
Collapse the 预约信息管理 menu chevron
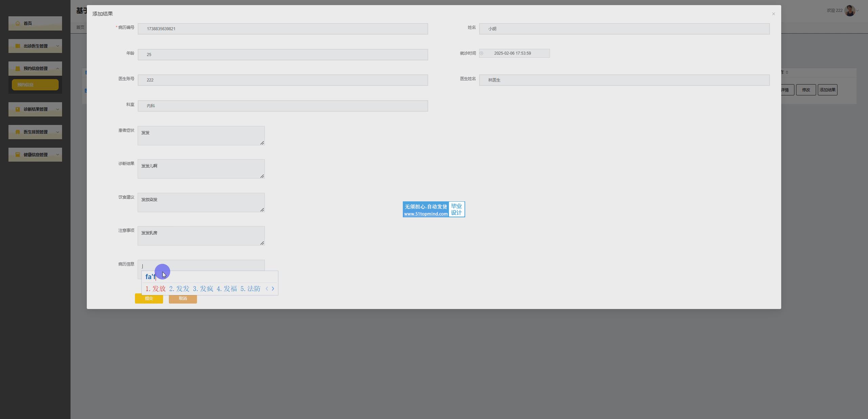tap(58, 69)
